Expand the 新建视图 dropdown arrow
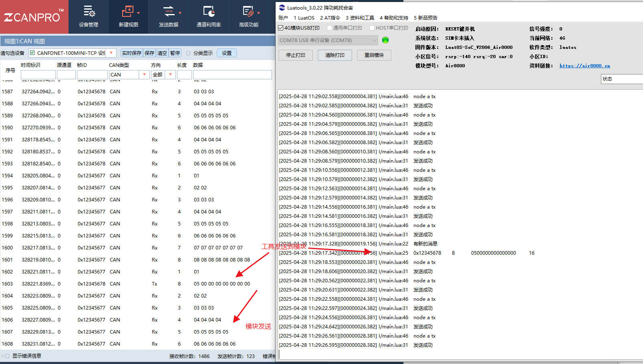This screenshot has height=364, width=643. tap(139, 13)
